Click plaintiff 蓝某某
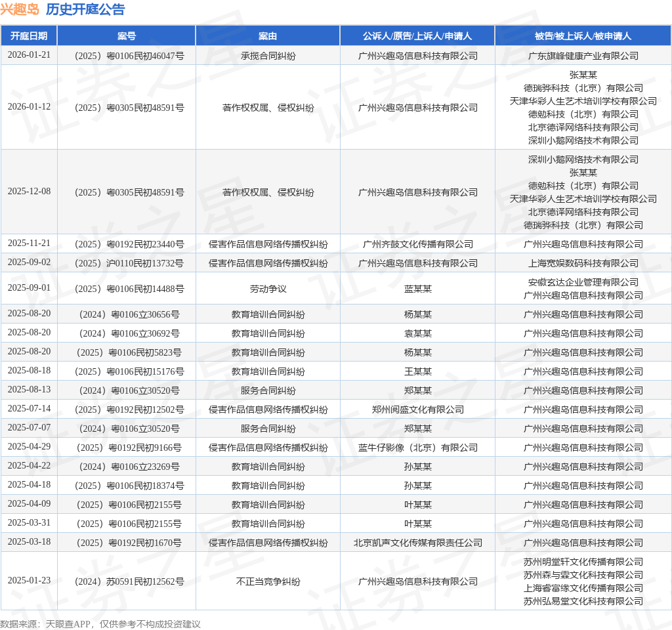672x630 pixels. (418, 289)
